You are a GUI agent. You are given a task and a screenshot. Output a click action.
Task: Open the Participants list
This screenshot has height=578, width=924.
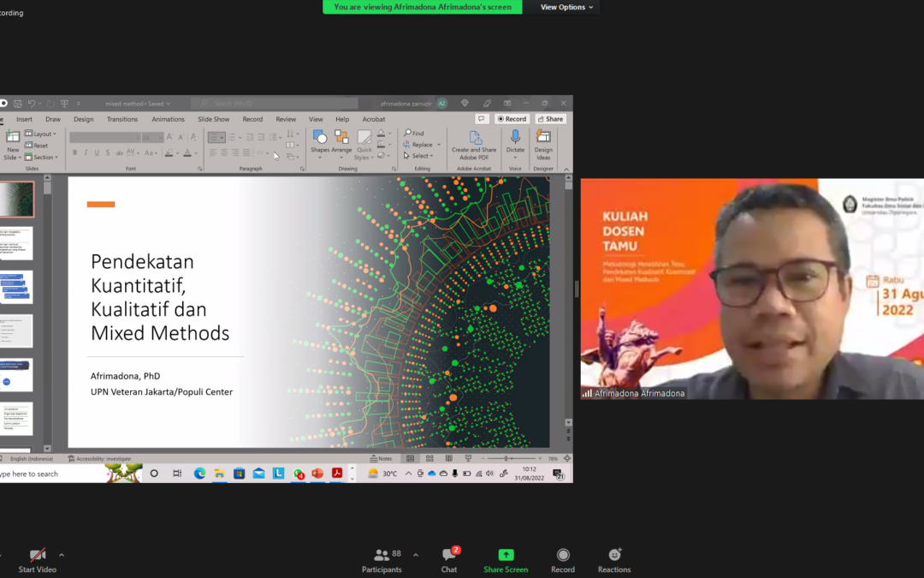click(x=382, y=559)
